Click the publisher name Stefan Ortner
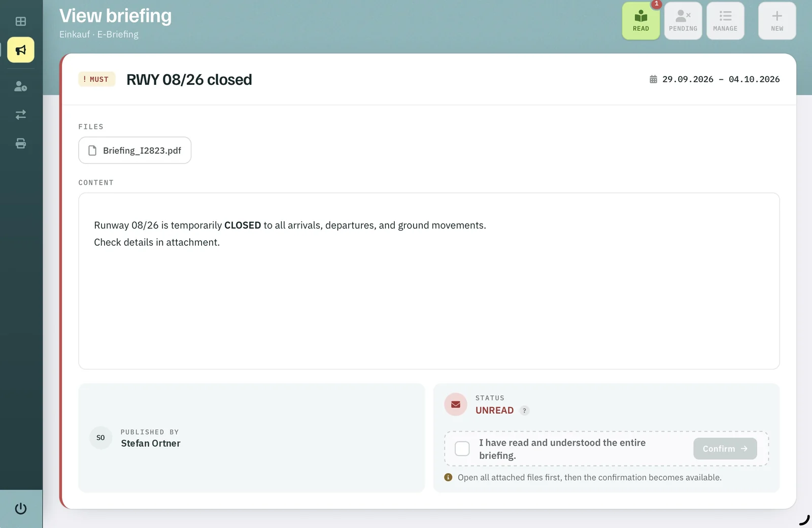812x528 pixels. pyautogui.click(x=151, y=443)
